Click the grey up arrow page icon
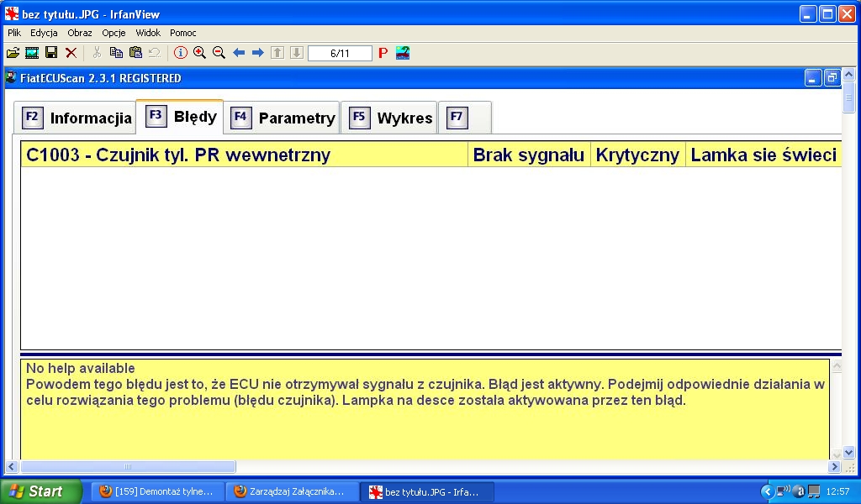The height and width of the screenshot is (504, 861). [277, 53]
